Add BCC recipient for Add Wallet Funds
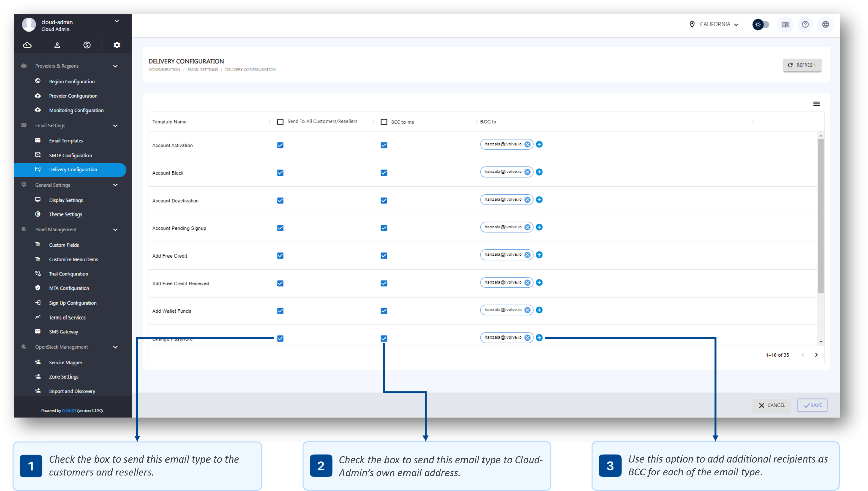 [x=539, y=310]
